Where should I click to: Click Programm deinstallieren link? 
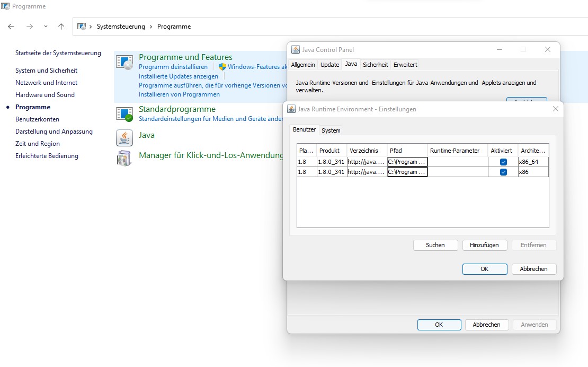173,67
